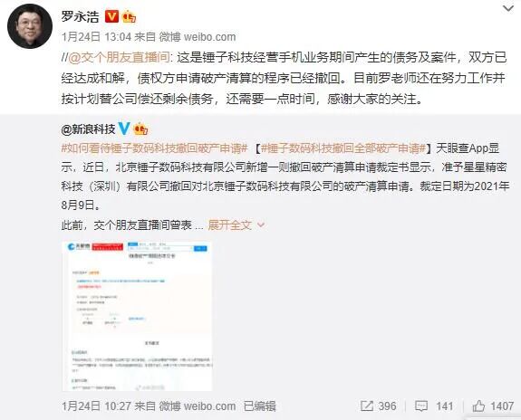Screen dimensions: 521x420
Task: Click the blue V badge beside 新浪科技
Action: pyautogui.click(x=124, y=129)
